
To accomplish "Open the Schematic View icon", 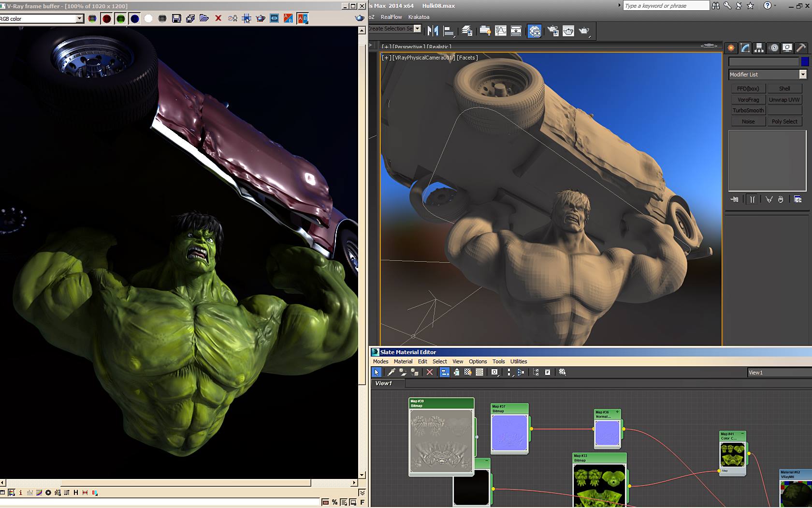I will [x=516, y=31].
